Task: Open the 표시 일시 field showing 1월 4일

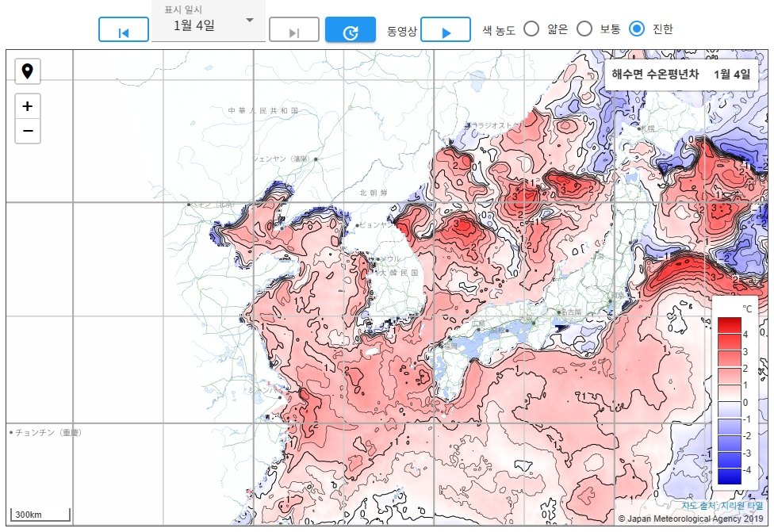Action: coord(194,25)
